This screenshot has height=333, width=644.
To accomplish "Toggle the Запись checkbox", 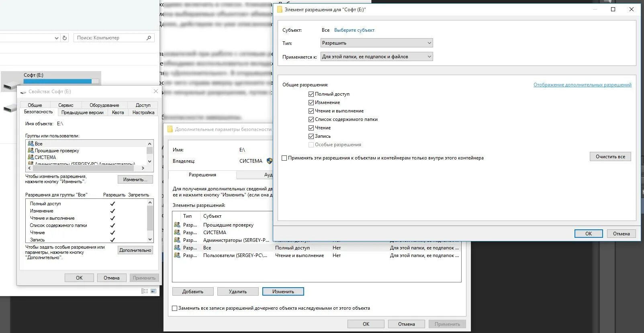I will (x=311, y=136).
